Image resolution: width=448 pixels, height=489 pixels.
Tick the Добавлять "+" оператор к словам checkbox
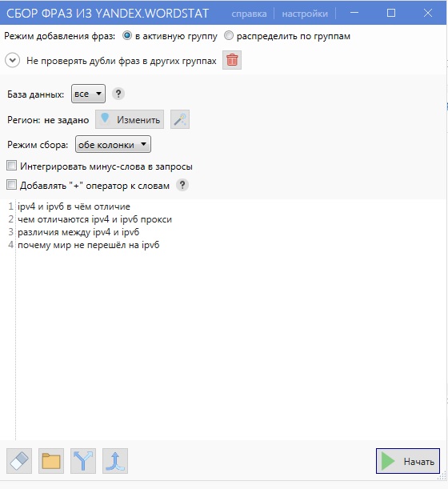[11, 185]
